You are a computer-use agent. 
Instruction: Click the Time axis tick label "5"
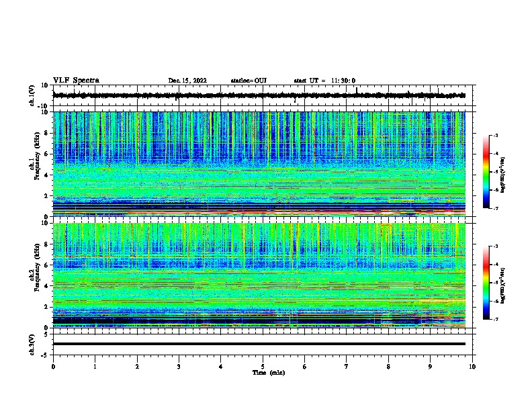[263, 366]
